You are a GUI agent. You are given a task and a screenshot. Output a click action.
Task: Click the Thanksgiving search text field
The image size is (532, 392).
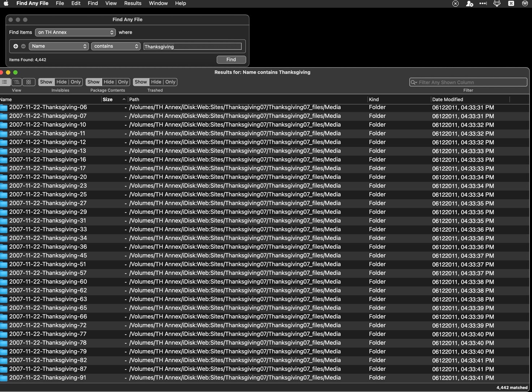coord(193,47)
